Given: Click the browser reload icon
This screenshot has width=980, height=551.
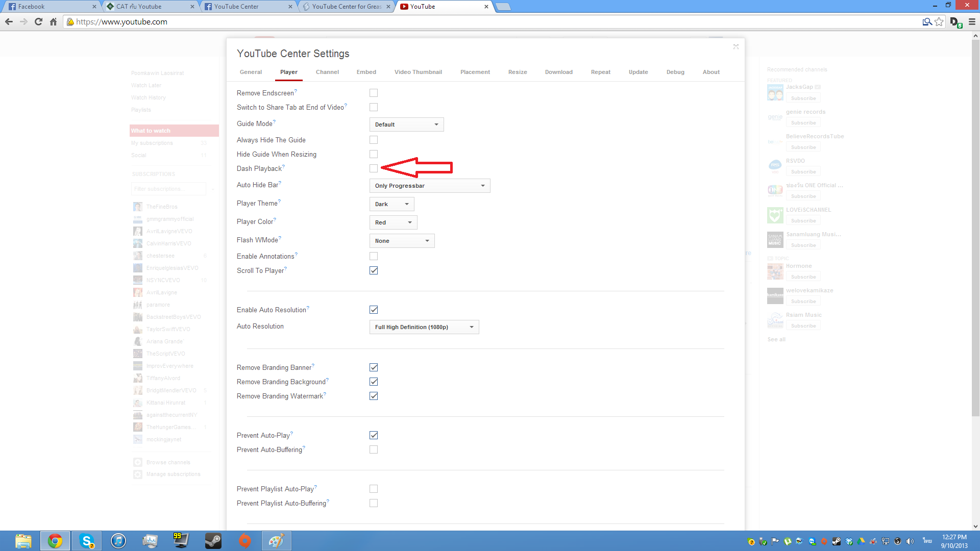Looking at the screenshot, I should tap(38, 22).
